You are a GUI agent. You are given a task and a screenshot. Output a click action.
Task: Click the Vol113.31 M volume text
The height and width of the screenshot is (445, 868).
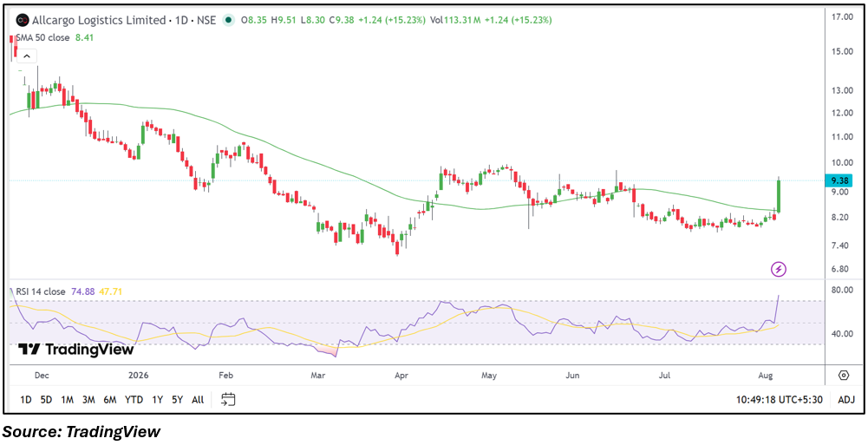point(455,21)
